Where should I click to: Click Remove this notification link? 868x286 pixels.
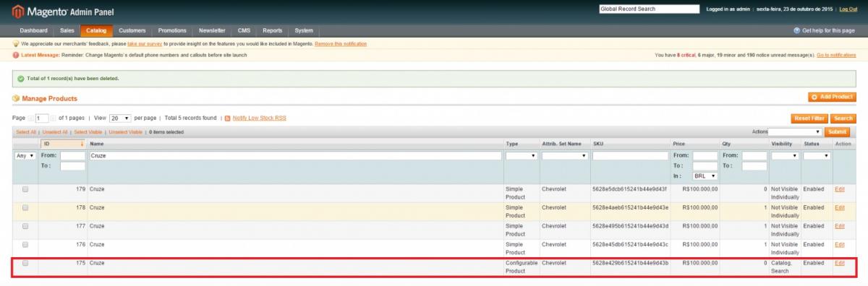tap(340, 43)
